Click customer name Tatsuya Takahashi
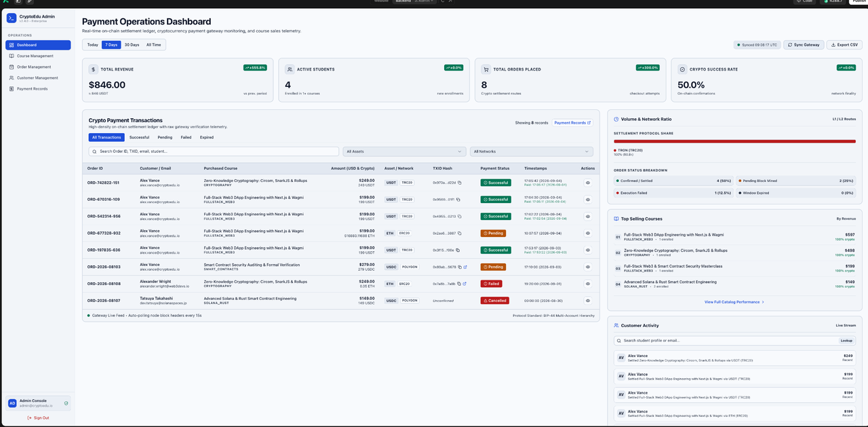The image size is (868, 427). pyautogui.click(x=159, y=298)
